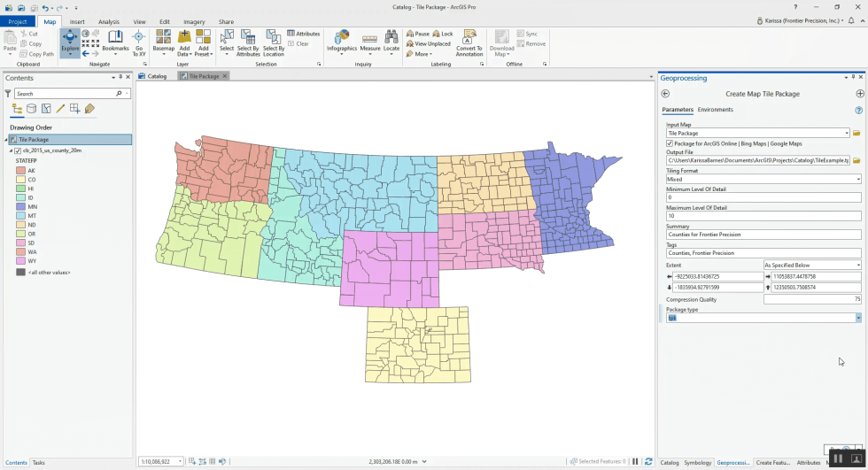
Task: Open Geoprocessing tool help
Action: 858,110
